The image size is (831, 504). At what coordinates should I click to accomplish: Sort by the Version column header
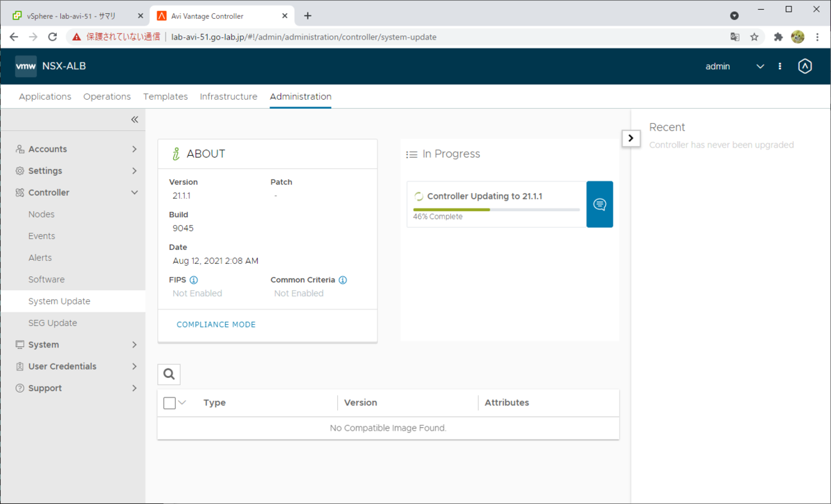[x=361, y=403]
